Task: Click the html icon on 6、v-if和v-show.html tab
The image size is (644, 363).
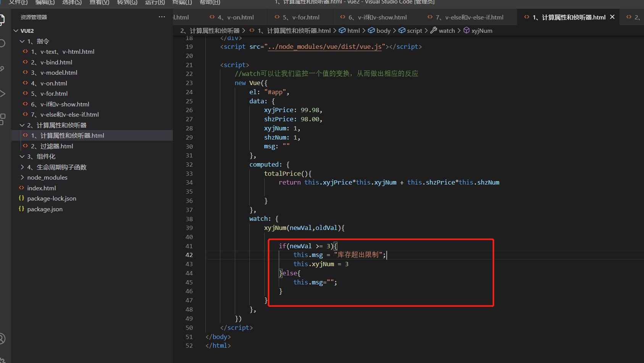Action: coord(342,17)
